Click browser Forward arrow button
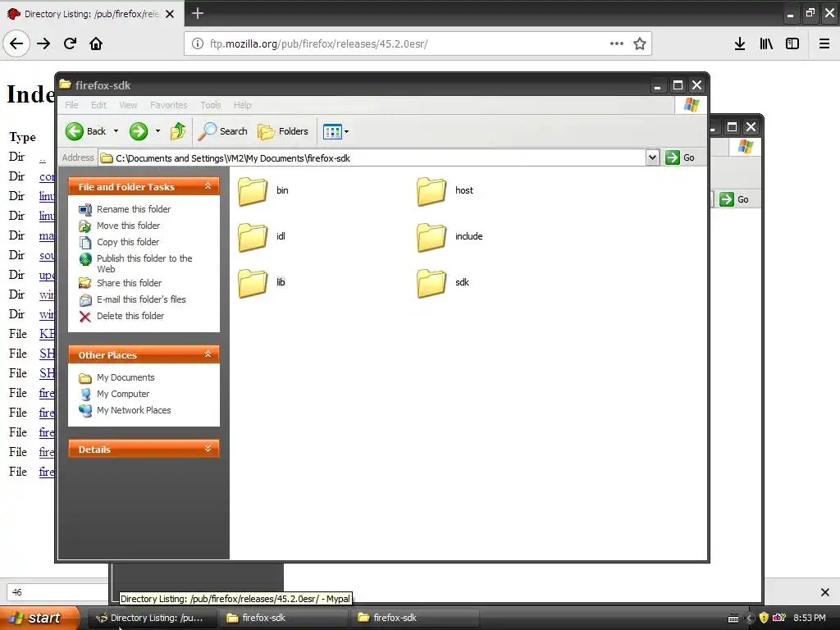840x630 pixels. (43, 43)
